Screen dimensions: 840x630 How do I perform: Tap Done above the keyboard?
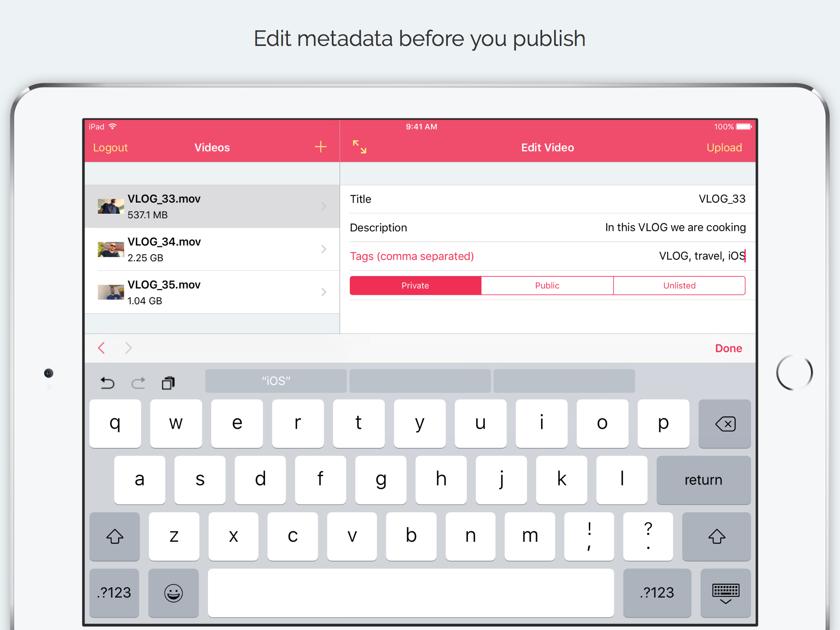pyautogui.click(x=728, y=348)
